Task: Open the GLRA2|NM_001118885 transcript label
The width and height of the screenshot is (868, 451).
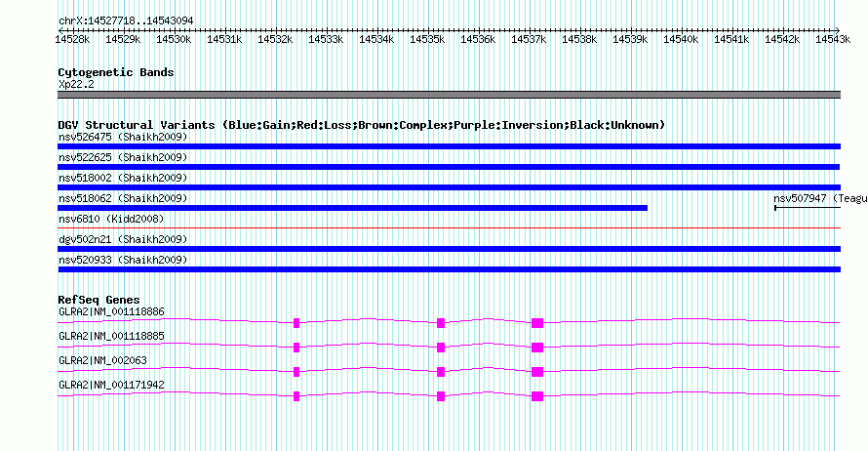Action: (111, 337)
